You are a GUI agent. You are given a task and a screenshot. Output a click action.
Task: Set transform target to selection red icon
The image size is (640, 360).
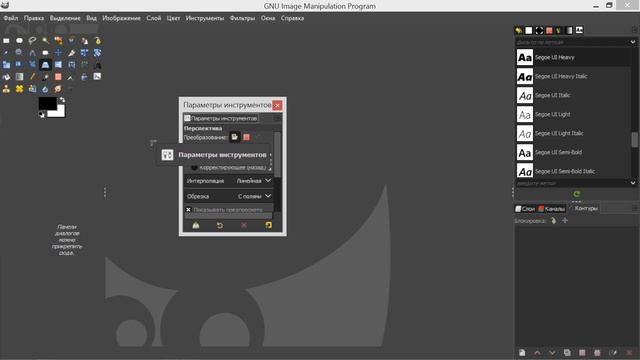[246, 137]
